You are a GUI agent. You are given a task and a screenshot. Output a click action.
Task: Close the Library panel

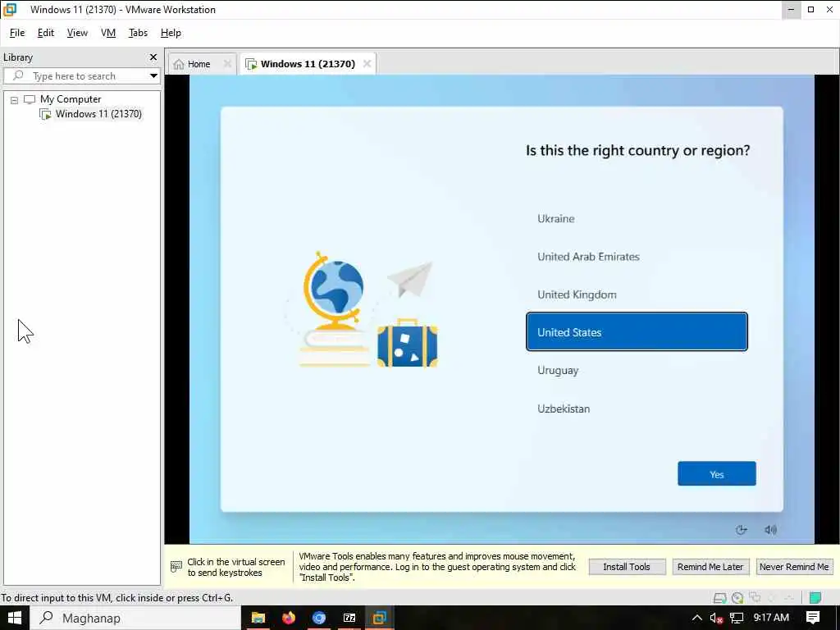153,57
